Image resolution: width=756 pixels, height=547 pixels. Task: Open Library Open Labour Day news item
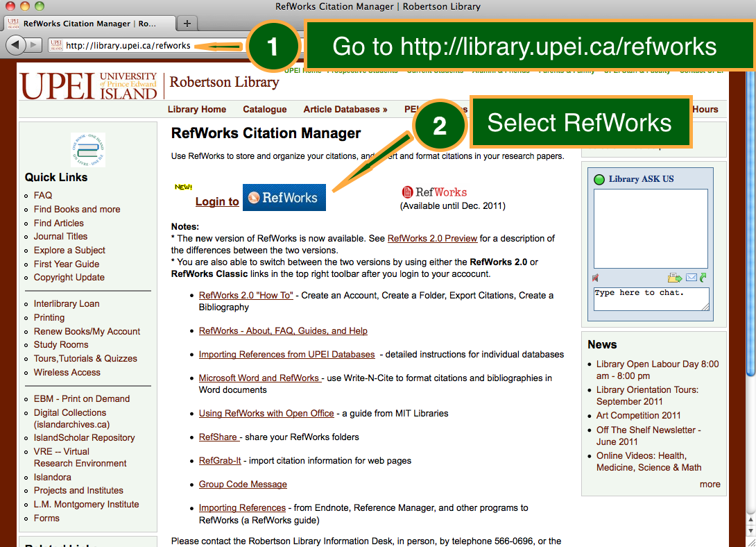pos(658,370)
